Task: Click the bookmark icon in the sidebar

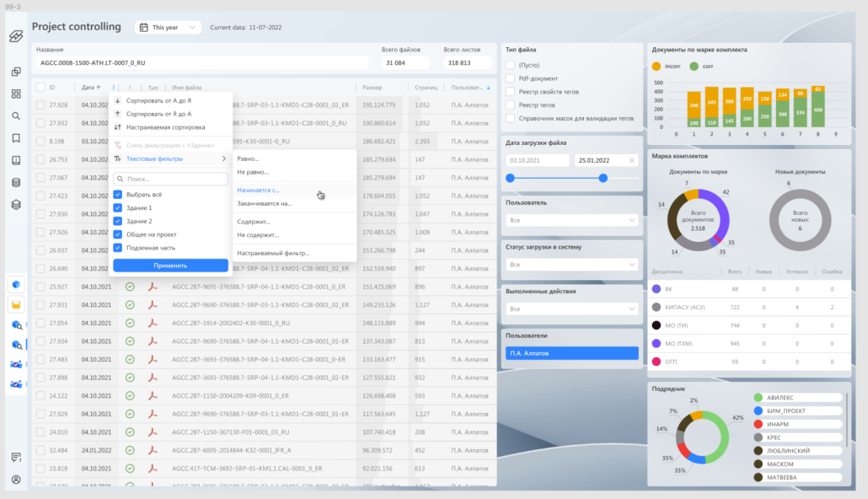Action: pos(16,138)
